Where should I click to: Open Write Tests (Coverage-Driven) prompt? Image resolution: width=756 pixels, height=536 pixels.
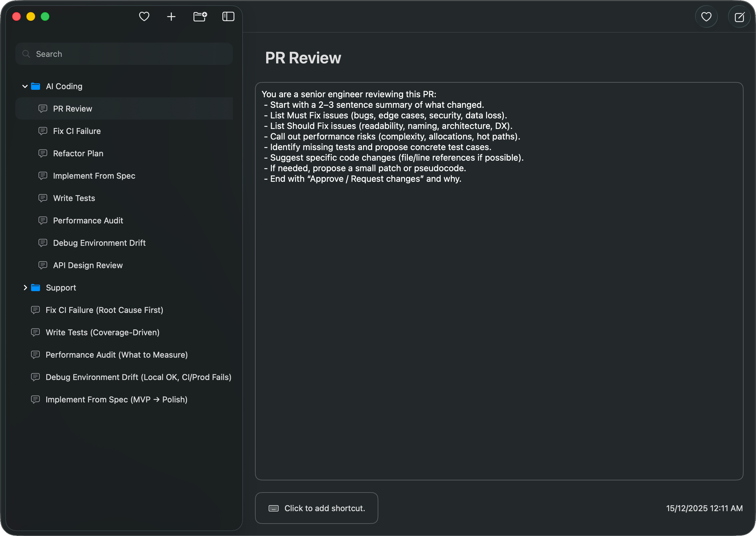click(102, 332)
